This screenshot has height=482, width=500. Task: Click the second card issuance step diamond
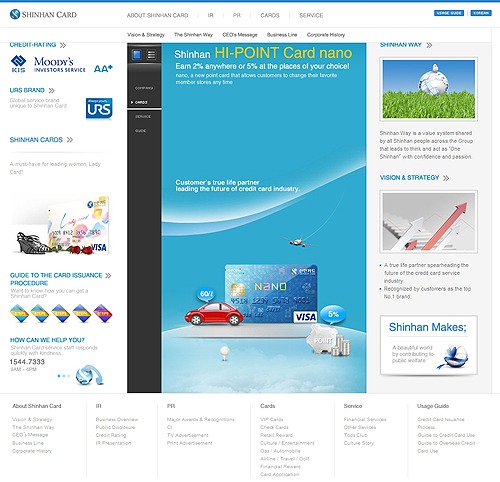(40, 313)
